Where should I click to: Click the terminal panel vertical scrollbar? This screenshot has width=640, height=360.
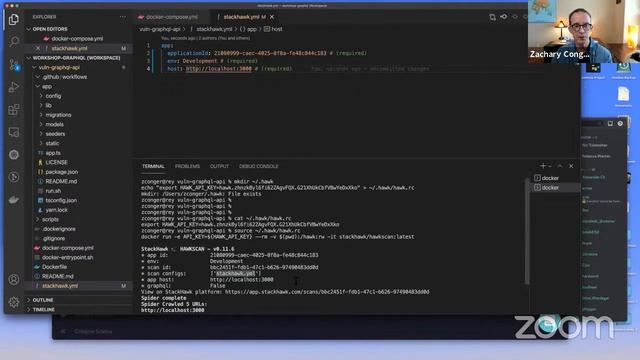(x=527, y=231)
